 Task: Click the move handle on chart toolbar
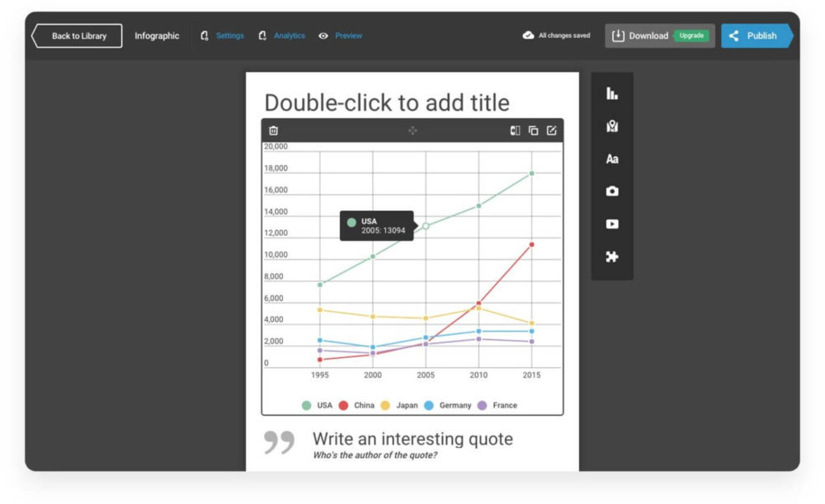412,130
